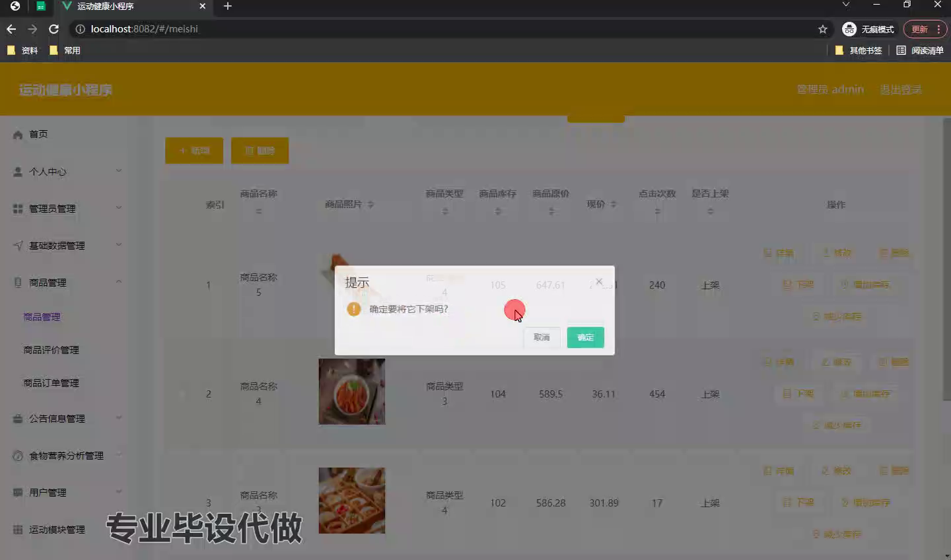Click the 301.89 current price cell
The height and width of the screenshot is (560, 951).
pos(604,503)
